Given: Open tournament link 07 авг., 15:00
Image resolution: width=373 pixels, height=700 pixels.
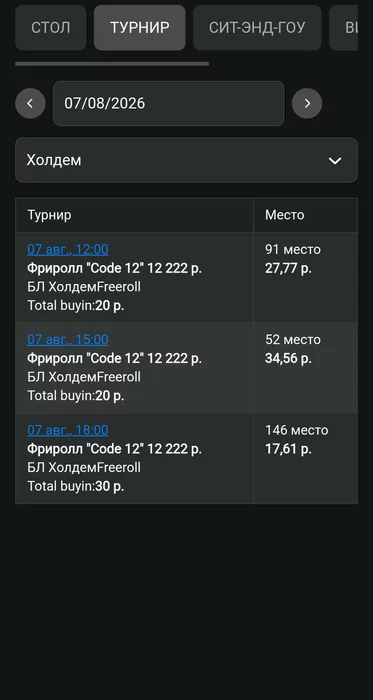Looking at the screenshot, I should tap(68, 340).
